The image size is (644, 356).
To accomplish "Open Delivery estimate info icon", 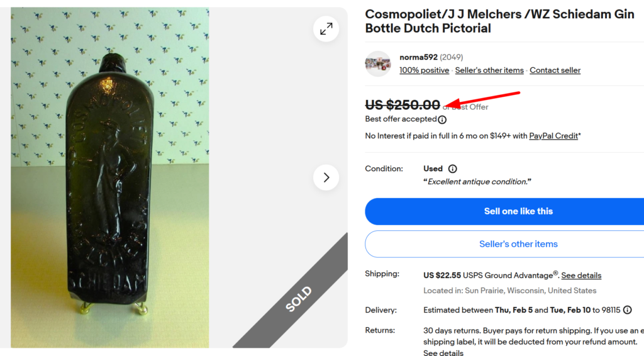I will 627,310.
